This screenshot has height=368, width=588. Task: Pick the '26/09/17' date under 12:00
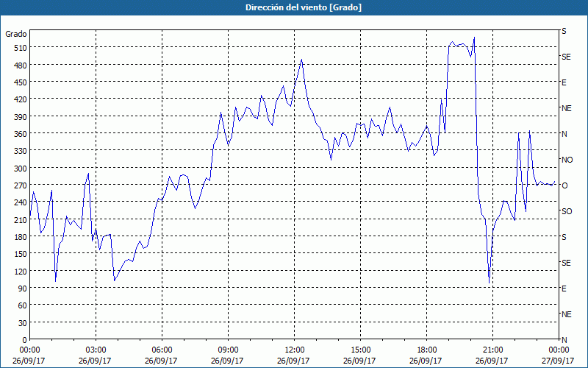[293, 361]
